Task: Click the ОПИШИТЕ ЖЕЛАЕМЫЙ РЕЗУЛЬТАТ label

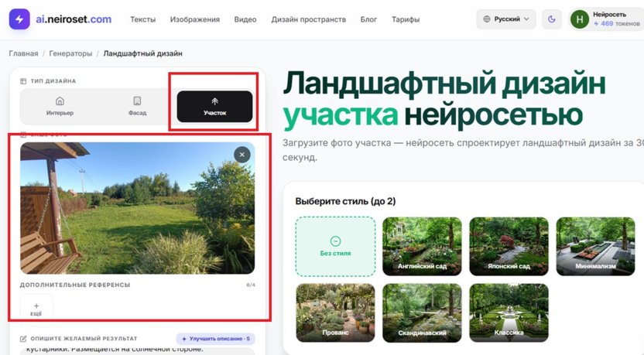Action: (84, 339)
